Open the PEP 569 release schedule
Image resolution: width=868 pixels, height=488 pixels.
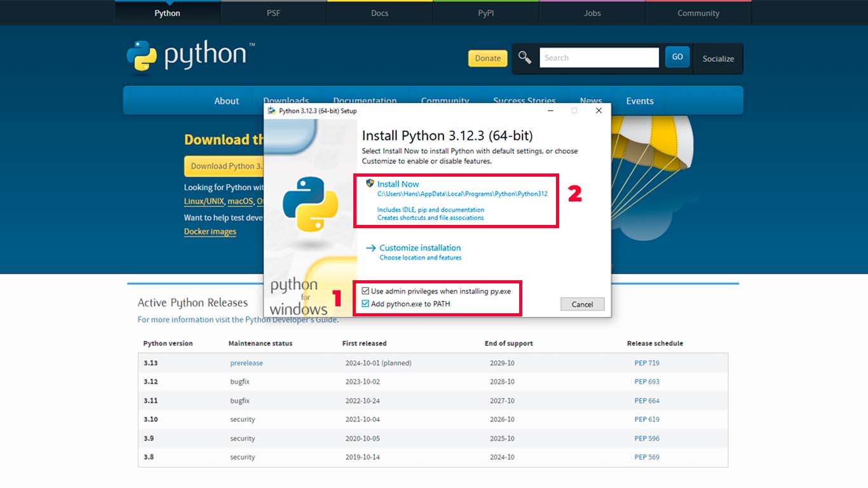click(x=647, y=457)
